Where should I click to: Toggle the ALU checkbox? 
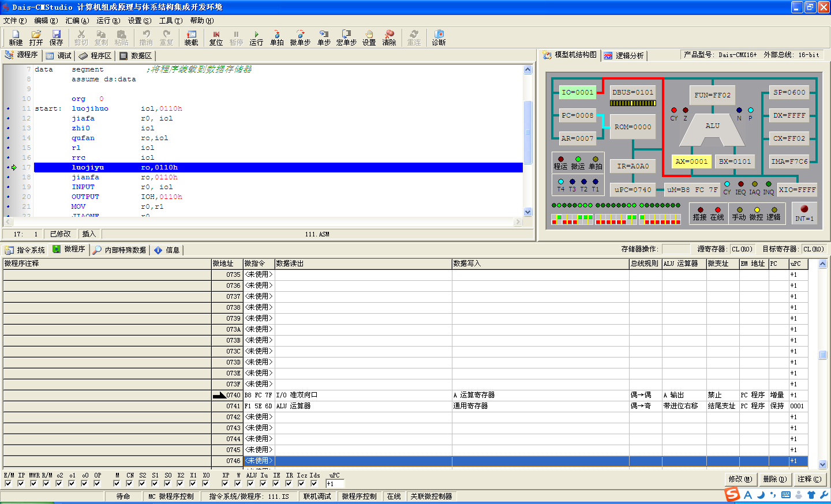click(x=250, y=484)
